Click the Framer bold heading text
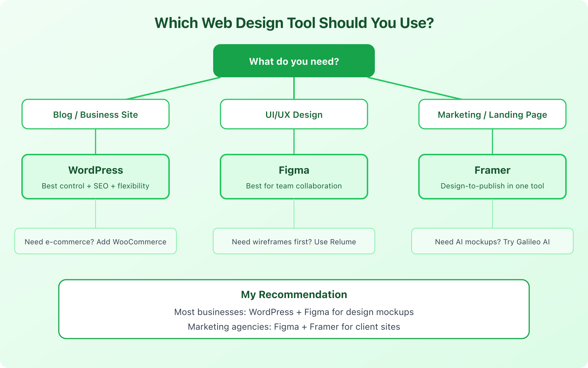Screen dimensions: 588x368 (x=492, y=170)
